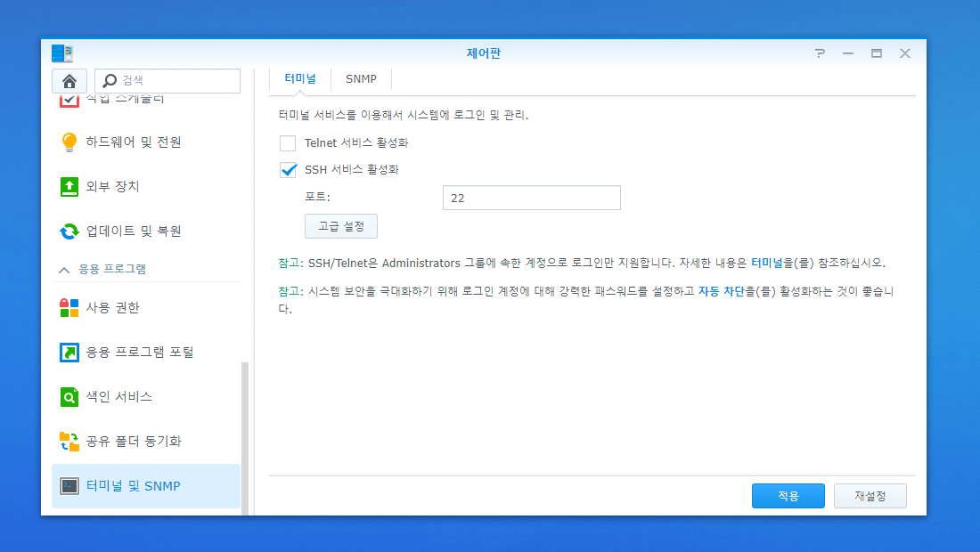
Task: Click the sidebar vertical scrollbar
Action: click(245, 438)
